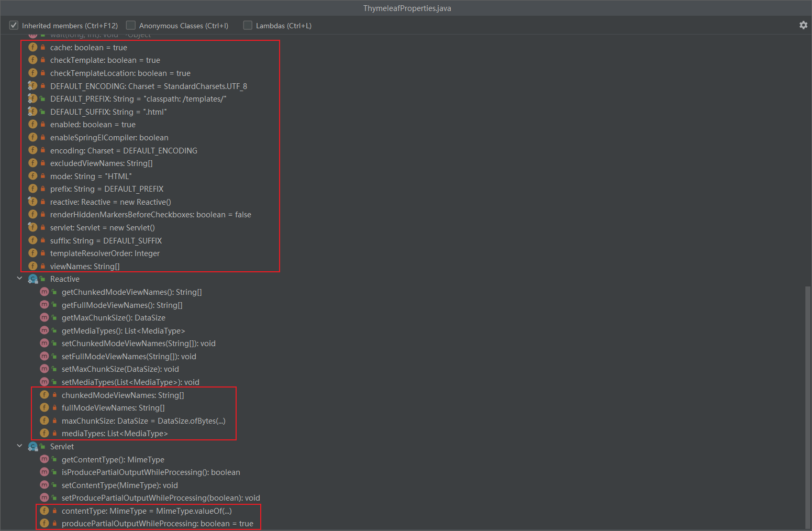
Task: Click the static field icon for DEFAULT_ENCODING
Action: coord(33,85)
